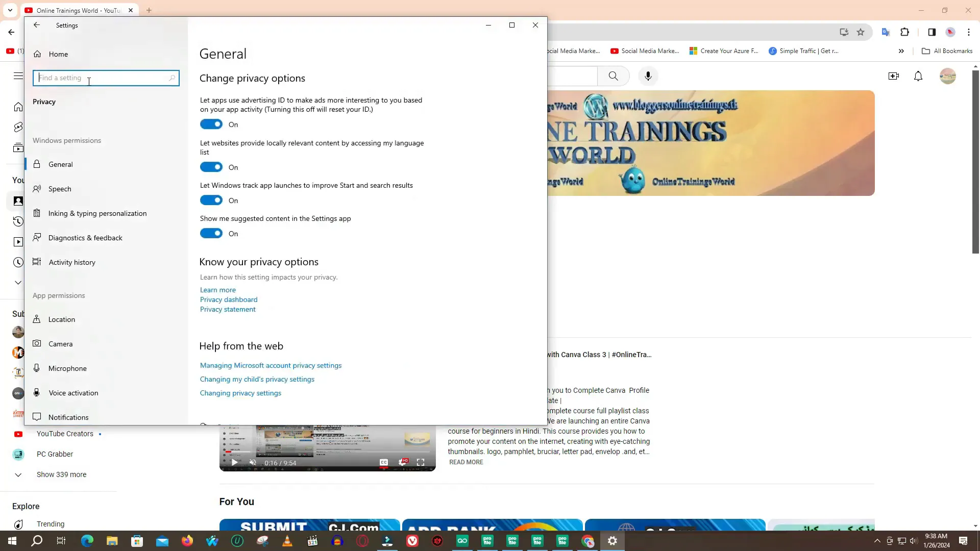This screenshot has height=551, width=980.
Task: Click the YouTube page vertical scrollbar
Action: (x=975, y=162)
